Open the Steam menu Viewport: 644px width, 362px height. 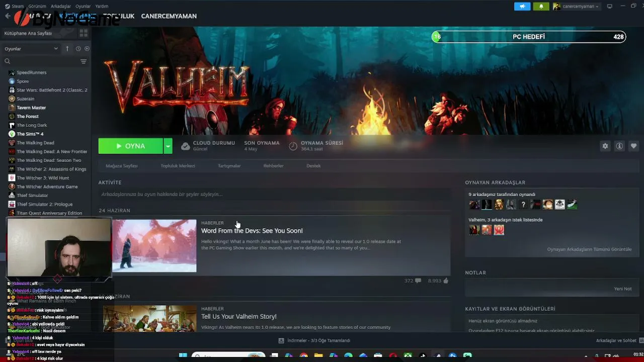[15, 7]
